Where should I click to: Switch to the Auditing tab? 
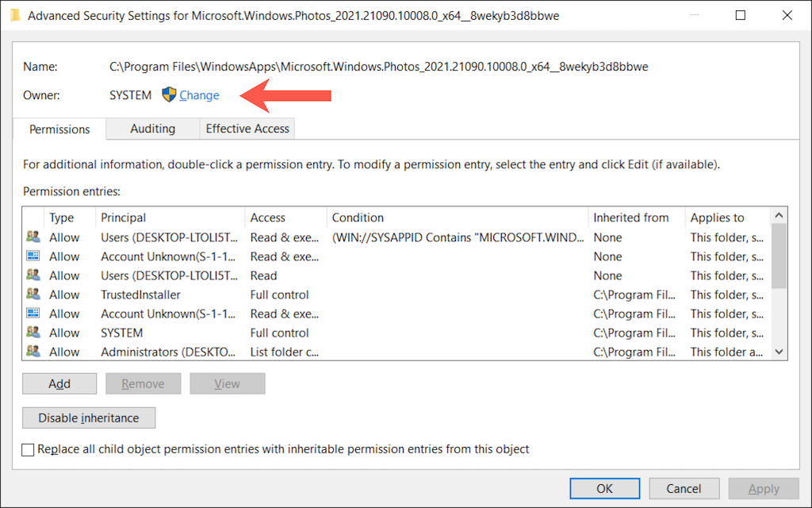[x=152, y=129]
